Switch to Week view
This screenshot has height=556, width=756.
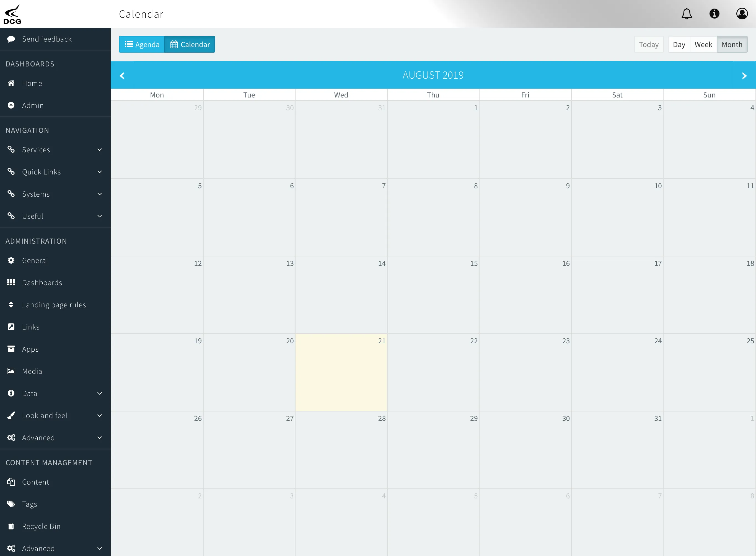(x=703, y=44)
